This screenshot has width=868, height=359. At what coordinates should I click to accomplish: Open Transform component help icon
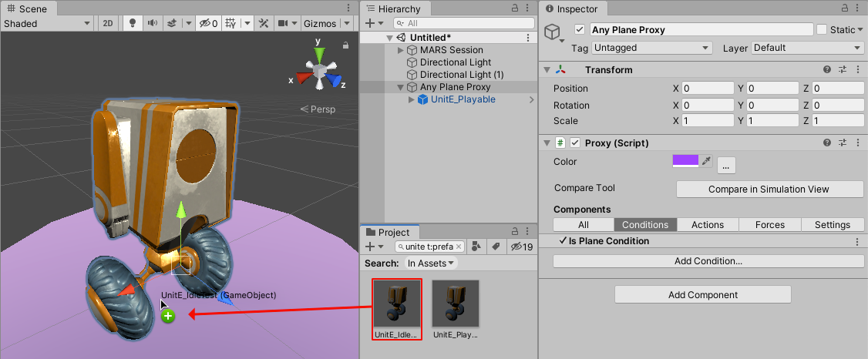[827, 70]
